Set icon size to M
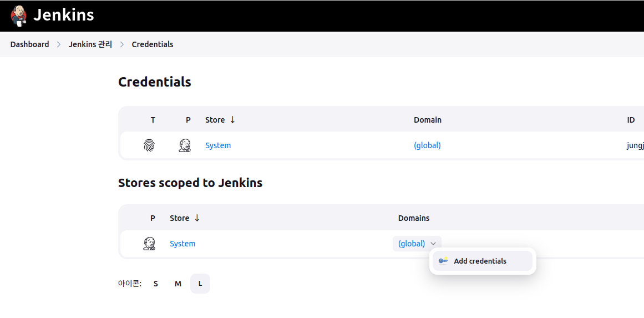This screenshot has height=318, width=644. 178,284
